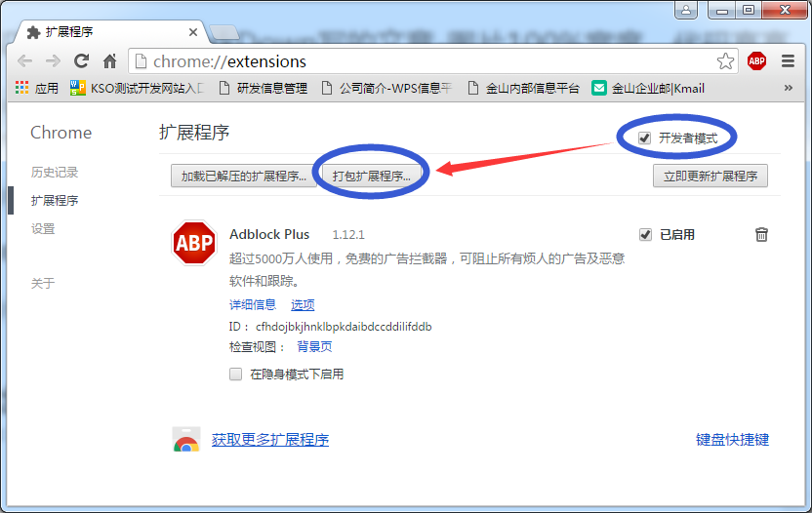Go back with the back arrow
This screenshot has height=513, width=812.
[24, 61]
